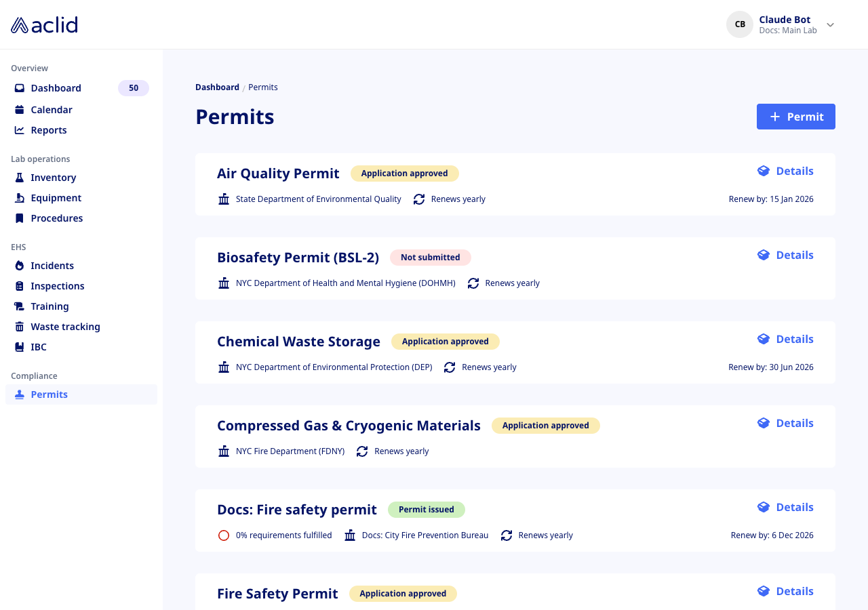Go to Procedures in sidebar
The image size is (868, 610).
click(x=56, y=218)
